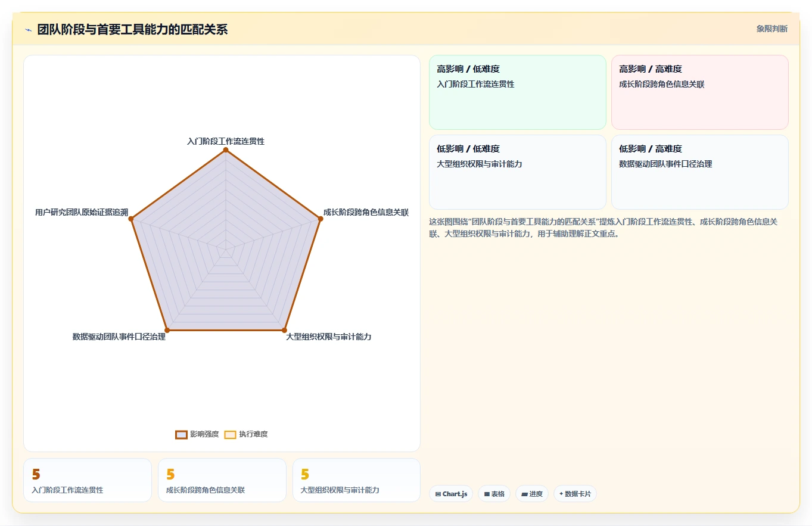Click stat card 成长阶段跨角色信息关联 showing 5

coord(222,480)
